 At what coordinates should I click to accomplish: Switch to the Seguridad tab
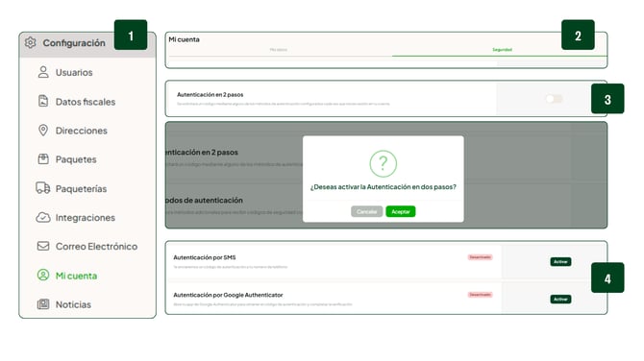click(x=502, y=50)
